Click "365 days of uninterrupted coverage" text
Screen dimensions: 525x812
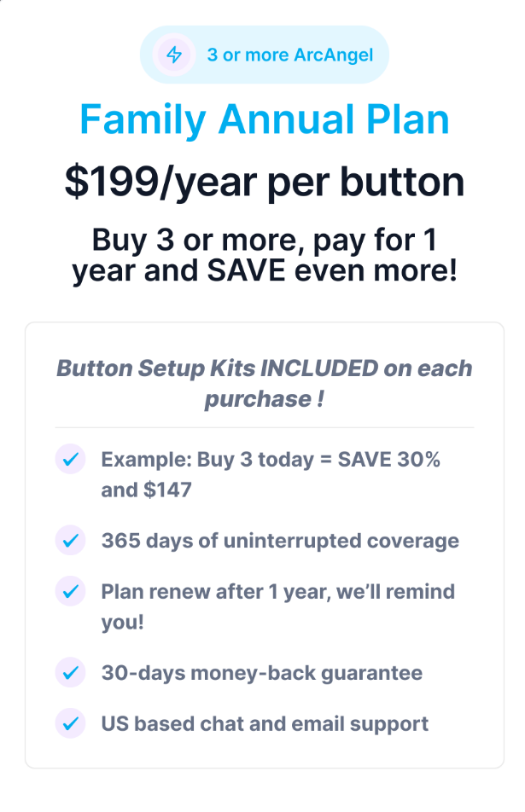pos(280,541)
